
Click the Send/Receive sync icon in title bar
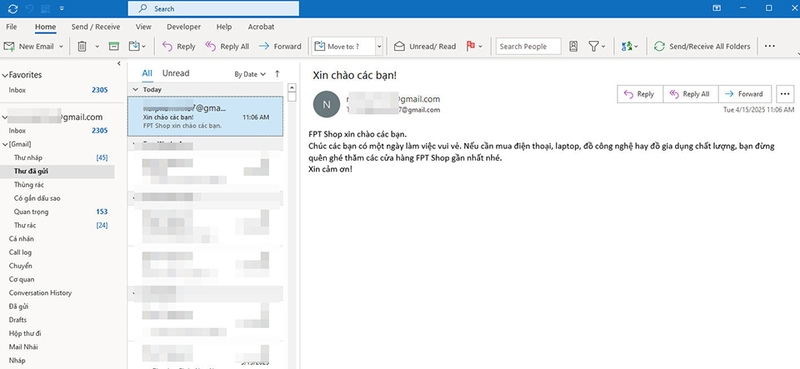point(13,8)
